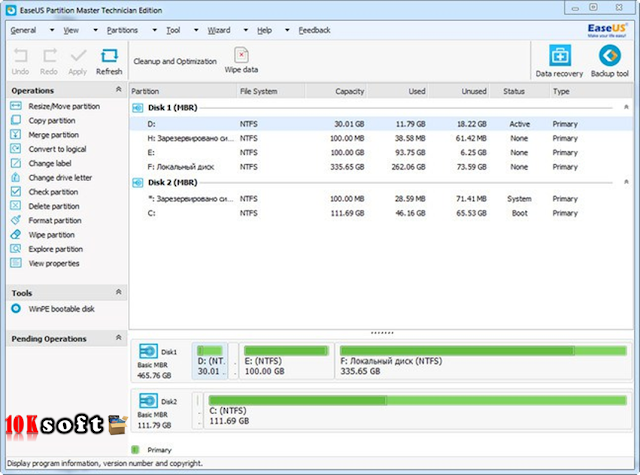The image size is (640, 475).
Task: Sort by the Capacity column header
Action: [x=335, y=91]
